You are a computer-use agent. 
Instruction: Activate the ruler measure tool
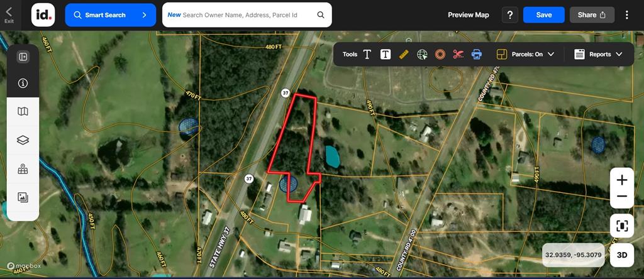(x=404, y=54)
